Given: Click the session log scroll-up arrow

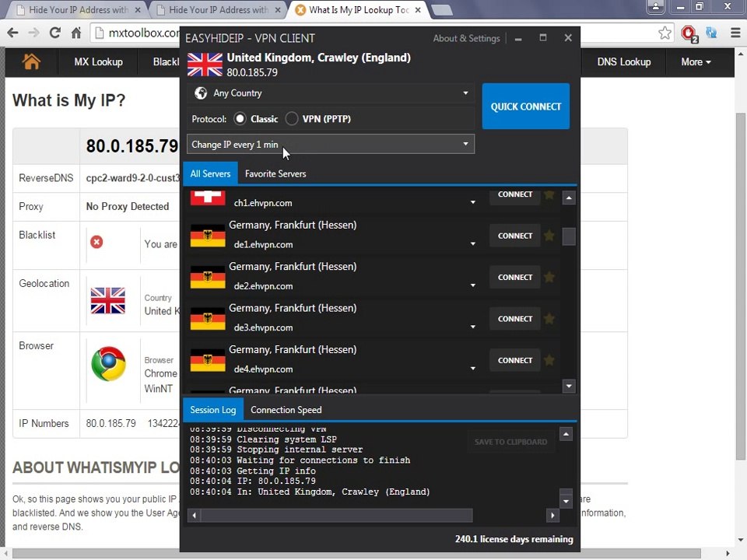Looking at the screenshot, I should pyautogui.click(x=566, y=434).
